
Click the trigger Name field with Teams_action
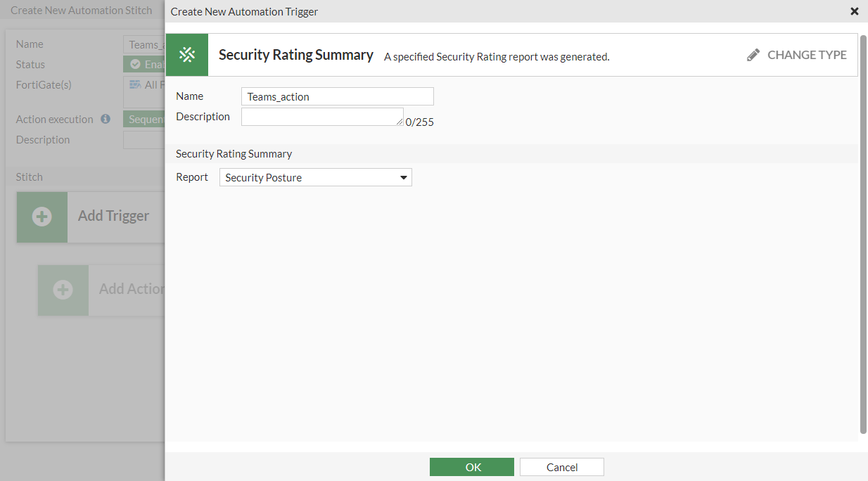point(337,96)
